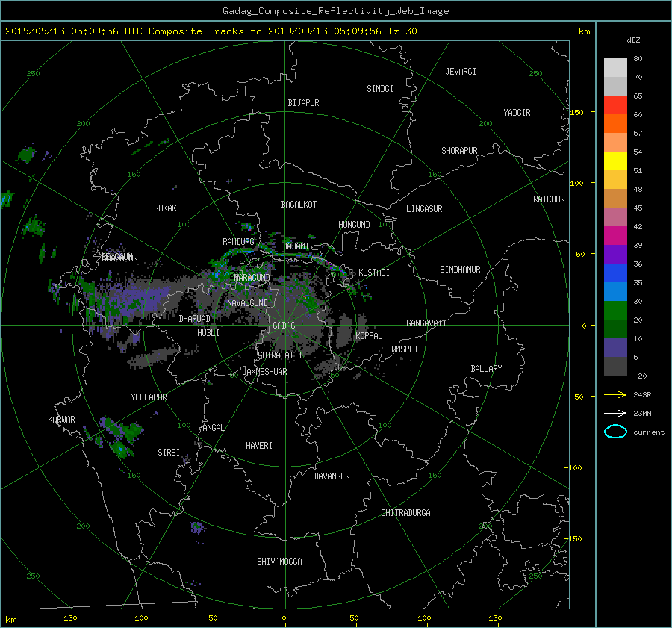Select the yellow 51–54 dBZ color swatch
Screen dimensions: 672x628
(615, 161)
